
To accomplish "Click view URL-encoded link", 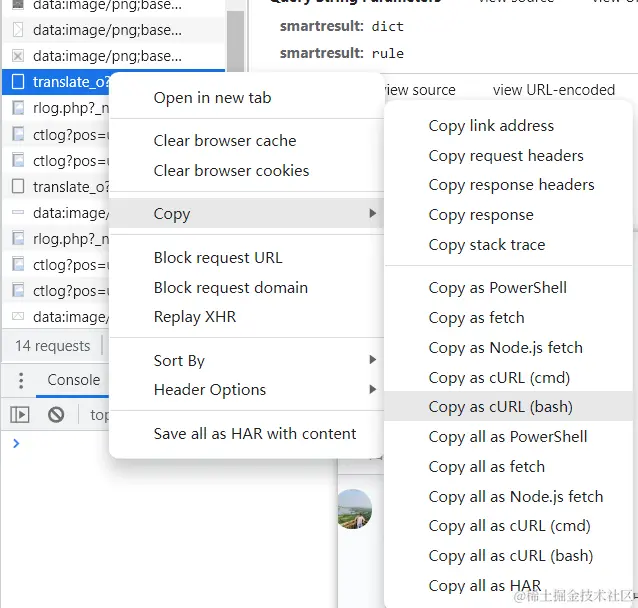I will point(554,90).
